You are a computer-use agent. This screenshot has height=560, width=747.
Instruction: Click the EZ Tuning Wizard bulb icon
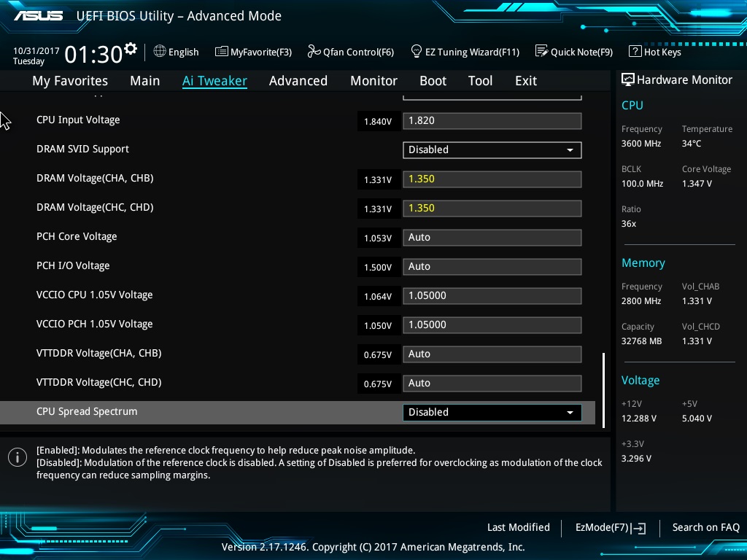point(417,51)
